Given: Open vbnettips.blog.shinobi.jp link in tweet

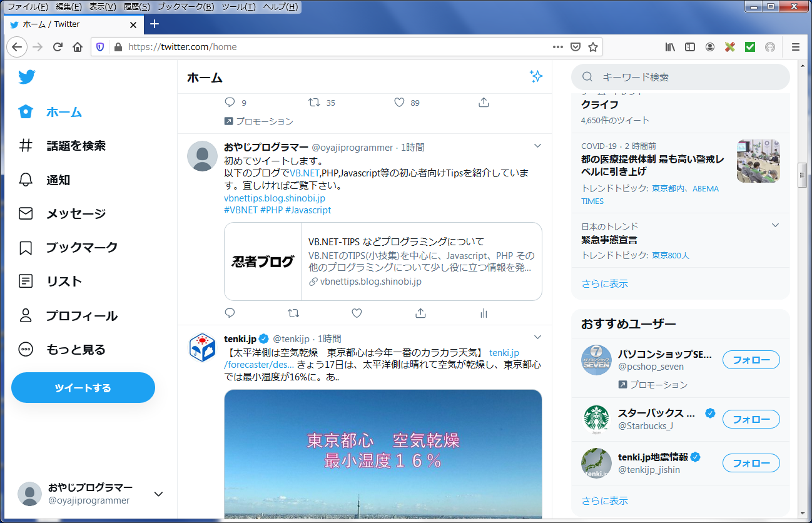Looking at the screenshot, I should point(275,198).
